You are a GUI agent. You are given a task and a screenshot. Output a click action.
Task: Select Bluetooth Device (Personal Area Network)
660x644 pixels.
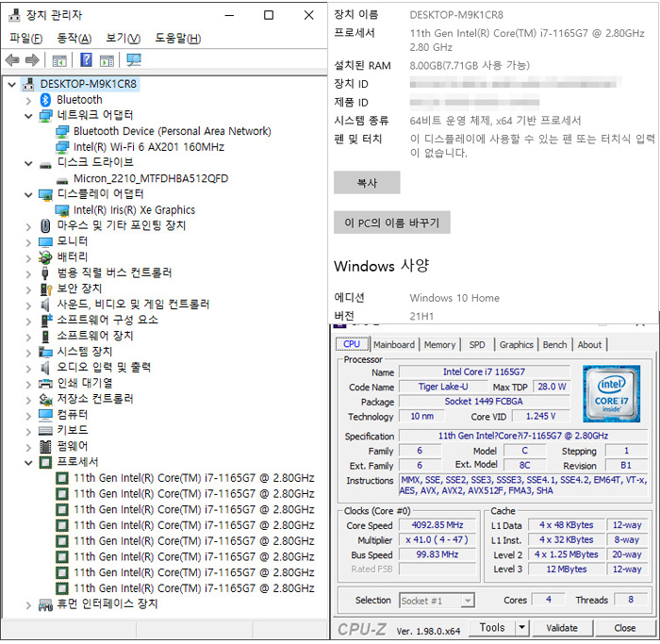tap(173, 131)
